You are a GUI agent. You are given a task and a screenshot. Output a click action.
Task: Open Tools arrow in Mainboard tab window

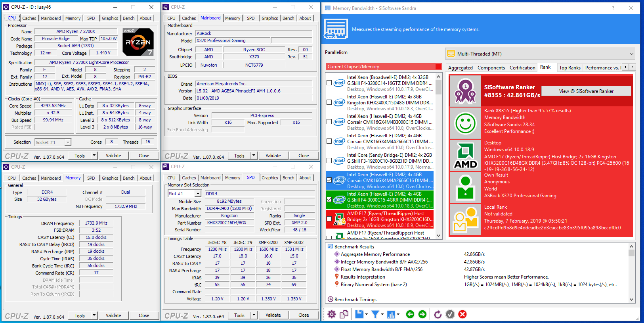tap(254, 156)
